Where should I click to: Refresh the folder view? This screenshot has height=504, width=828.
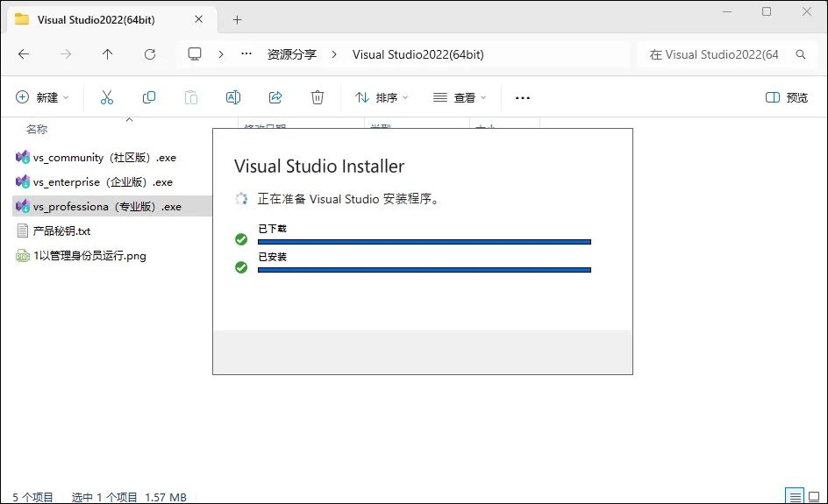point(150,53)
